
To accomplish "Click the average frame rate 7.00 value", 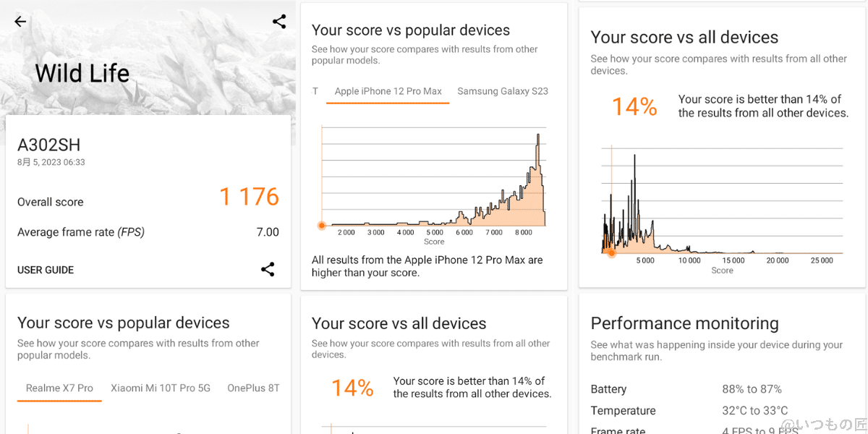I will tap(268, 232).
